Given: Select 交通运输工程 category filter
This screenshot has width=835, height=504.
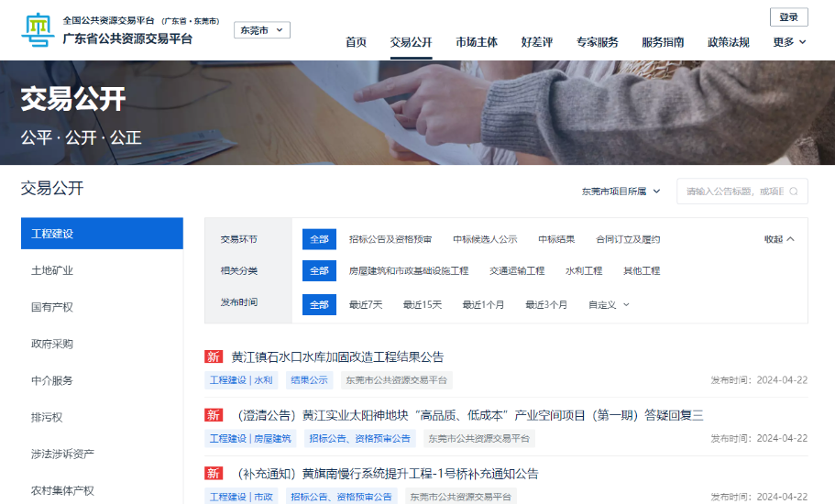Looking at the screenshot, I should tap(517, 271).
